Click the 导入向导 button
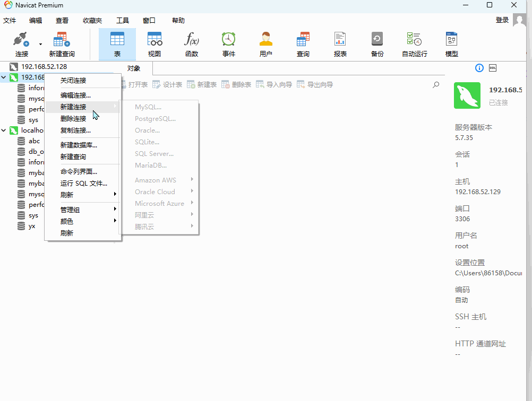This screenshot has width=532, height=401. 274,85
